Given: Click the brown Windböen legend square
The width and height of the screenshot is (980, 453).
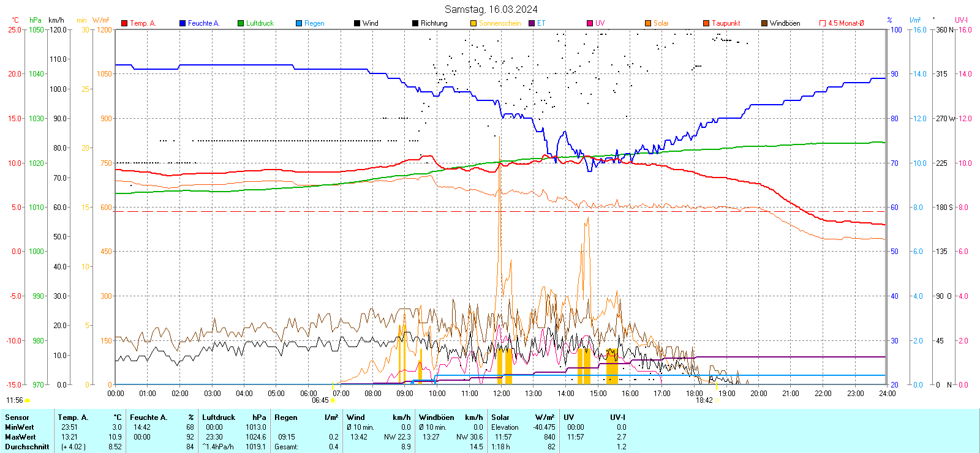Looking at the screenshot, I should point(764,23).
